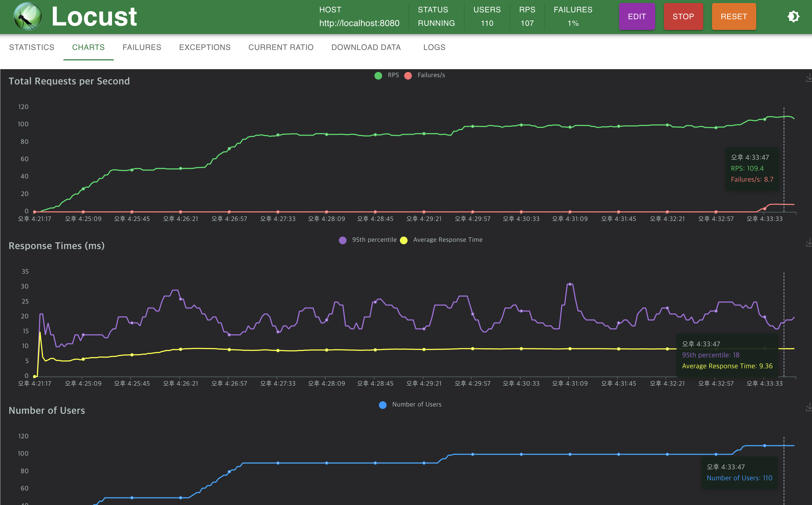This screenshot has width=812, height=505.
Task: Click the users count 110 in header
Action: tap(487, 23)
